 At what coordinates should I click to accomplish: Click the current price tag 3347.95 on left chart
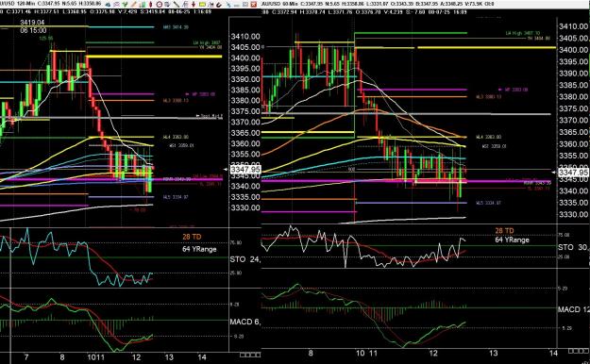point(245,170)
